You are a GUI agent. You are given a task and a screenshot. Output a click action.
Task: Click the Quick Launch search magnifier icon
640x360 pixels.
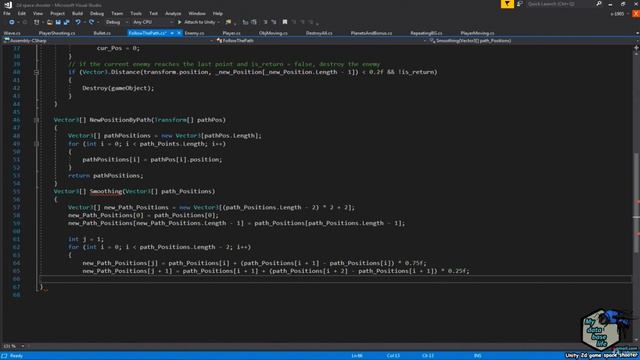(x=599, y=4)
